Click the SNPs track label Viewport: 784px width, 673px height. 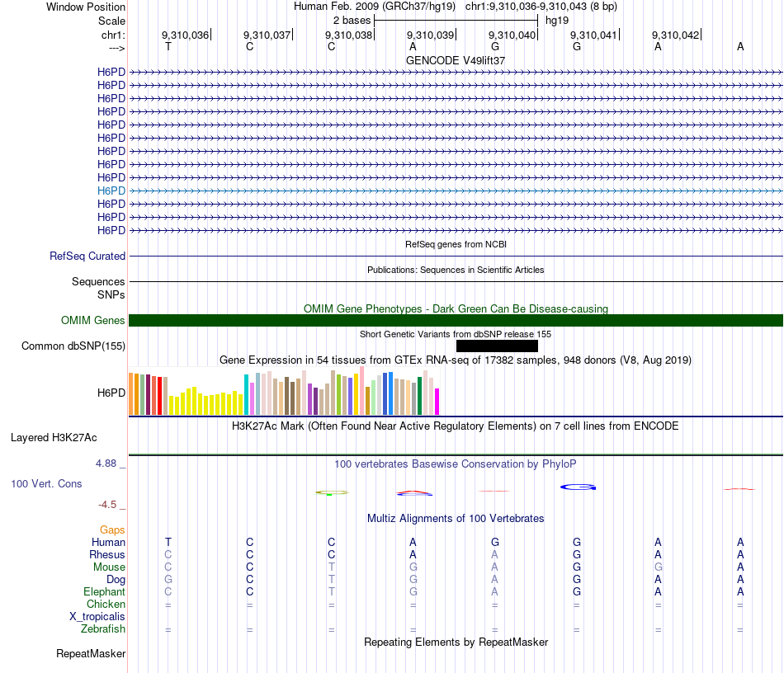[x=111, y=294]
